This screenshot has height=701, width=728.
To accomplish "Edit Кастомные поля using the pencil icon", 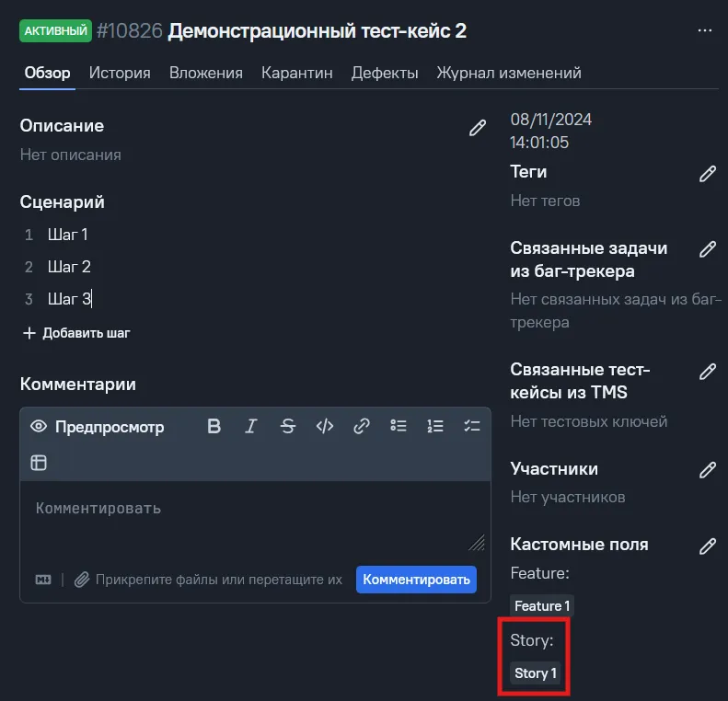I will coord(708,546).
